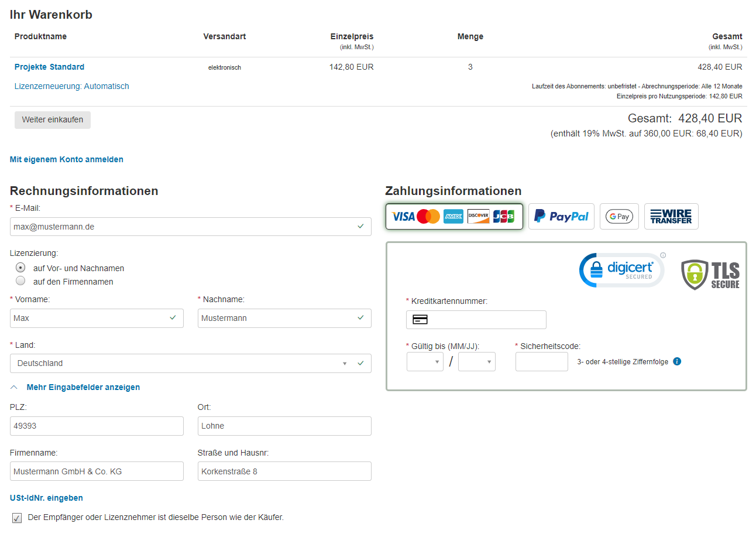Focus the Nachname field containing Mustermann
This screenshot has width=756, height=537.
284,318
